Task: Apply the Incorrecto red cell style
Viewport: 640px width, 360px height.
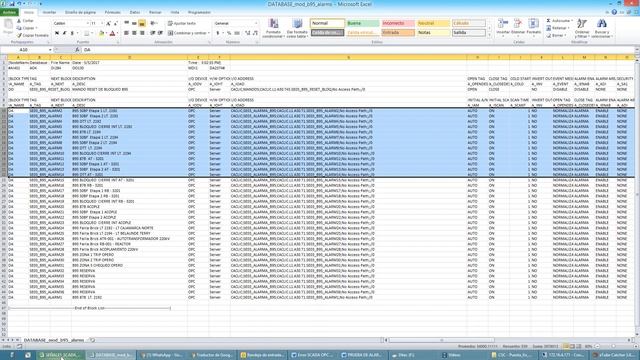Action: click(398, 23)
